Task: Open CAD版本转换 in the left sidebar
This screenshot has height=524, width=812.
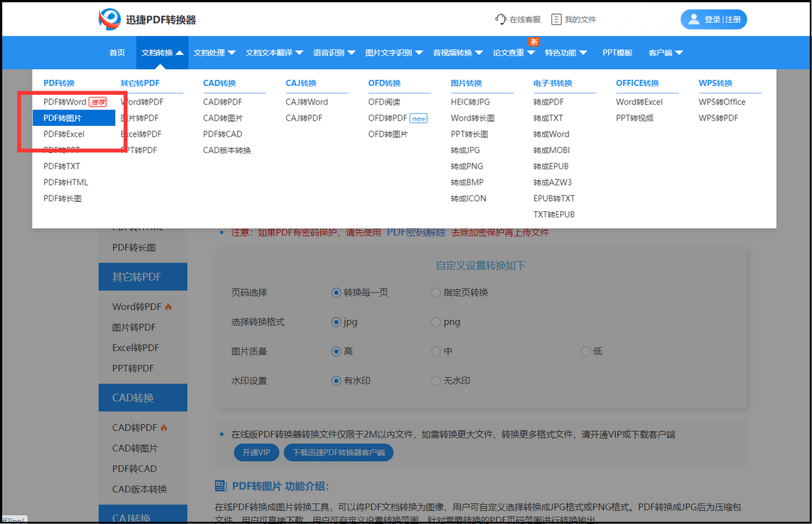Action: [x=139, y=489]
